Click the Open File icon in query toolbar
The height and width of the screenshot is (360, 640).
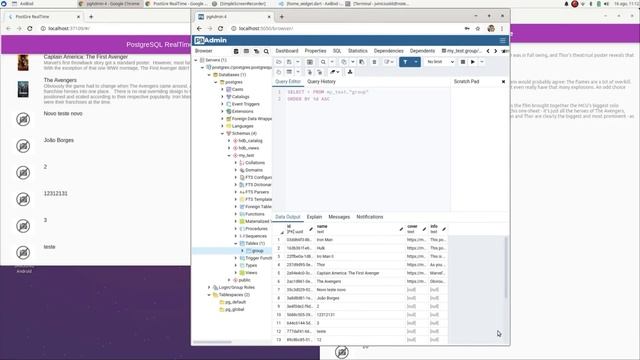coord(279,62)
